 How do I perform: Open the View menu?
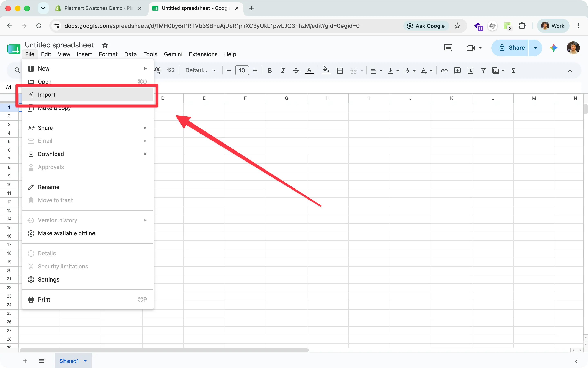coord(64,54)
